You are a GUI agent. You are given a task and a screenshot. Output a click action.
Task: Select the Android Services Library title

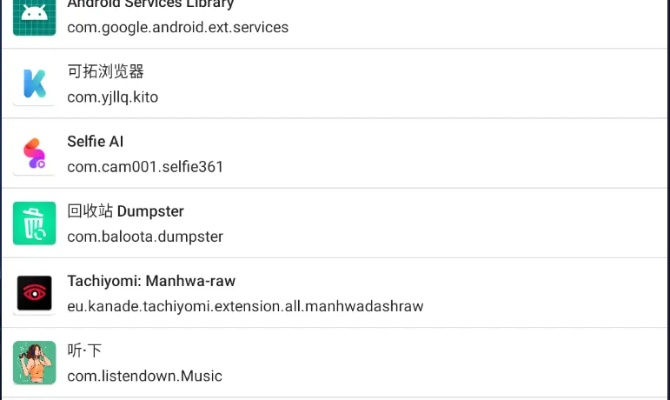[150, 4]
